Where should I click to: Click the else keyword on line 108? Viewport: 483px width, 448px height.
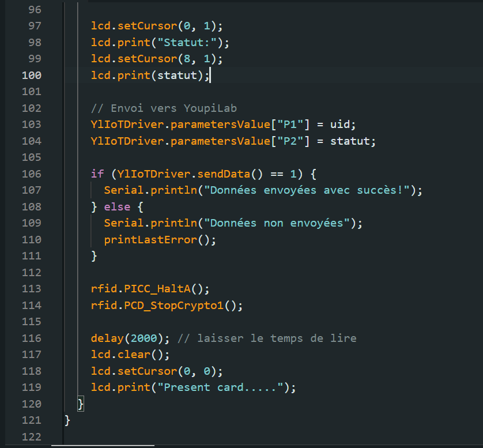click(x=117, y=207)
